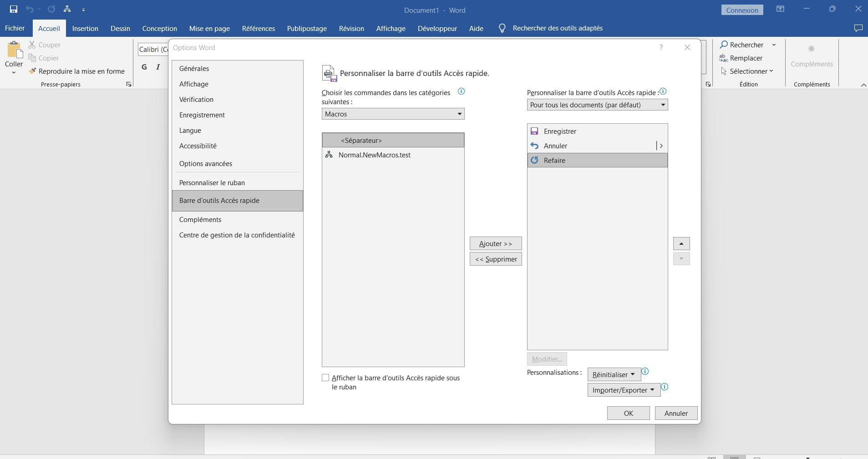The height and width of the screenshot is (459, 868).
Task: Open the Mise en page tab
Action: tap(209, 28)
